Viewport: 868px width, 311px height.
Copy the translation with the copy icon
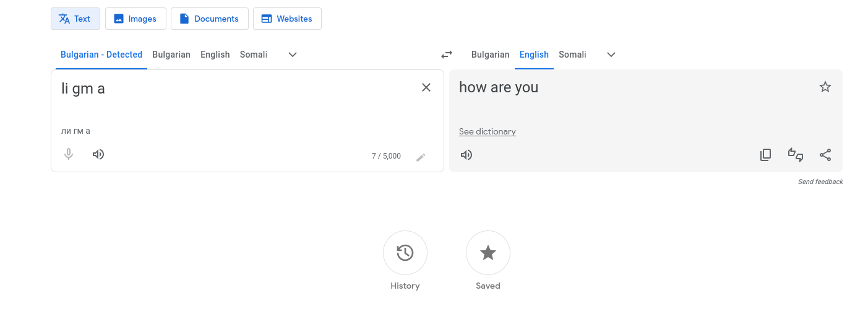click(x=765, y=155)
